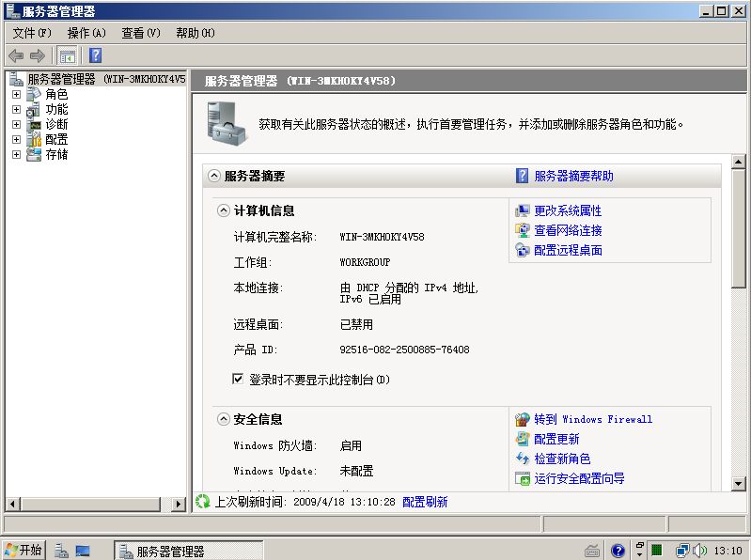Click the green refresh icon

[x=203, y=502]
